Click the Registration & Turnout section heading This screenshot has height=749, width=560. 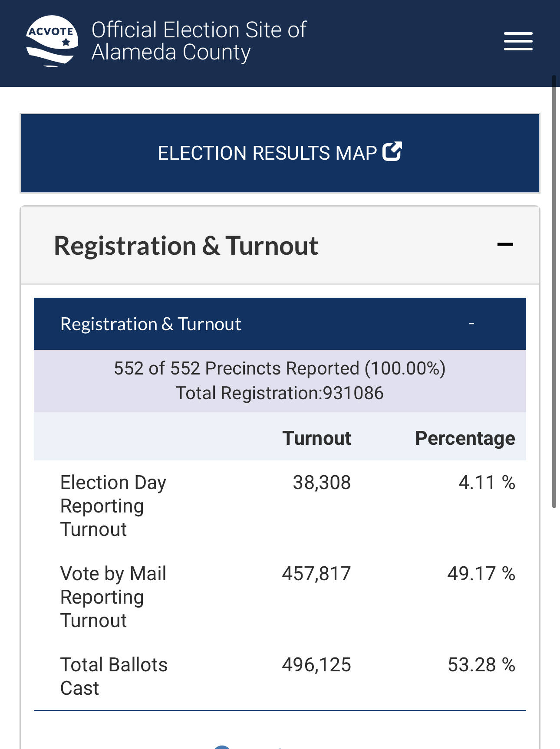[x=186, y=246]
